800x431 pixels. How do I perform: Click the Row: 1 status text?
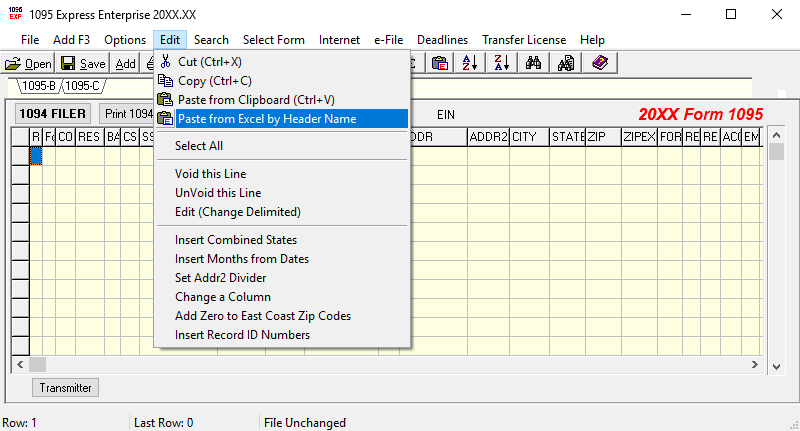(19, 423)
